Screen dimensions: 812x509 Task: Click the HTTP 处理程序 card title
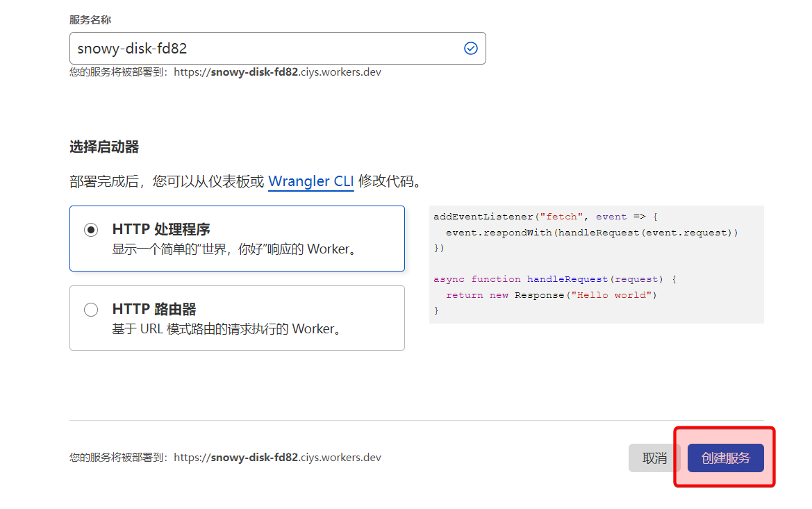(x=161, y=230)
